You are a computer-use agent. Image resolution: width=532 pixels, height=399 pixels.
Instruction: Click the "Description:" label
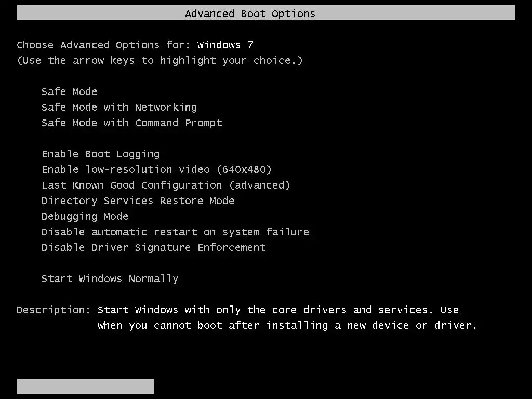coord(54,310)
